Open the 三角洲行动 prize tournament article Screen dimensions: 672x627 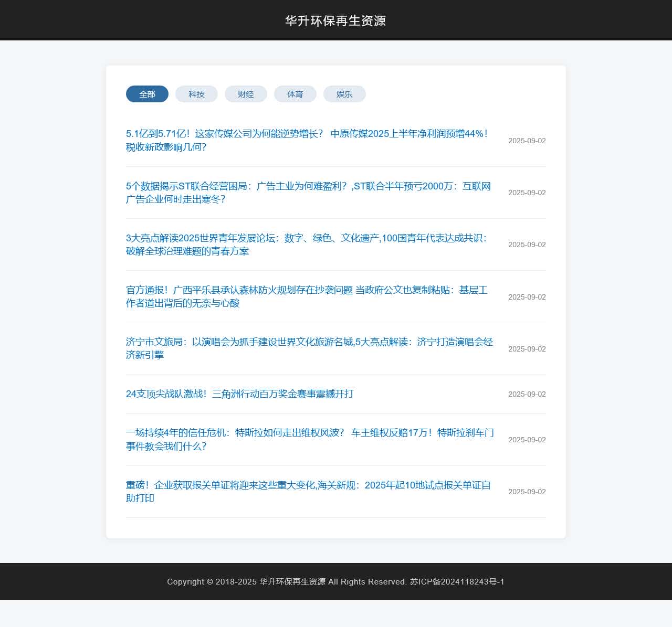point(240,394)
